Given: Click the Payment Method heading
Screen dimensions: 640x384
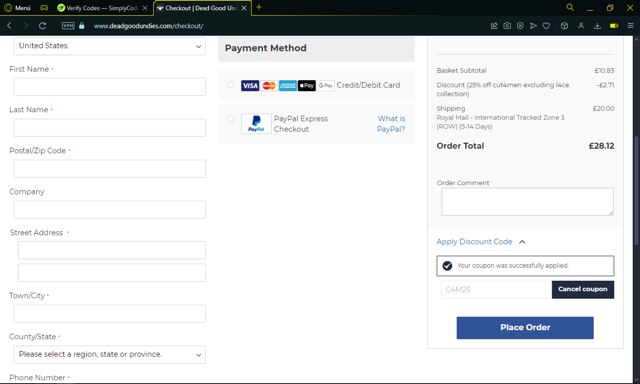Looking at the screenshot, I should click(266, 48).
